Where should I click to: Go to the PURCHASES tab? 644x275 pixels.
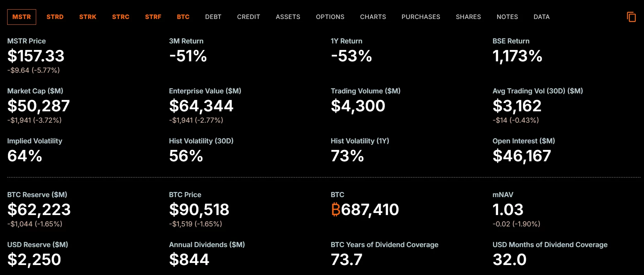point(421,17)
